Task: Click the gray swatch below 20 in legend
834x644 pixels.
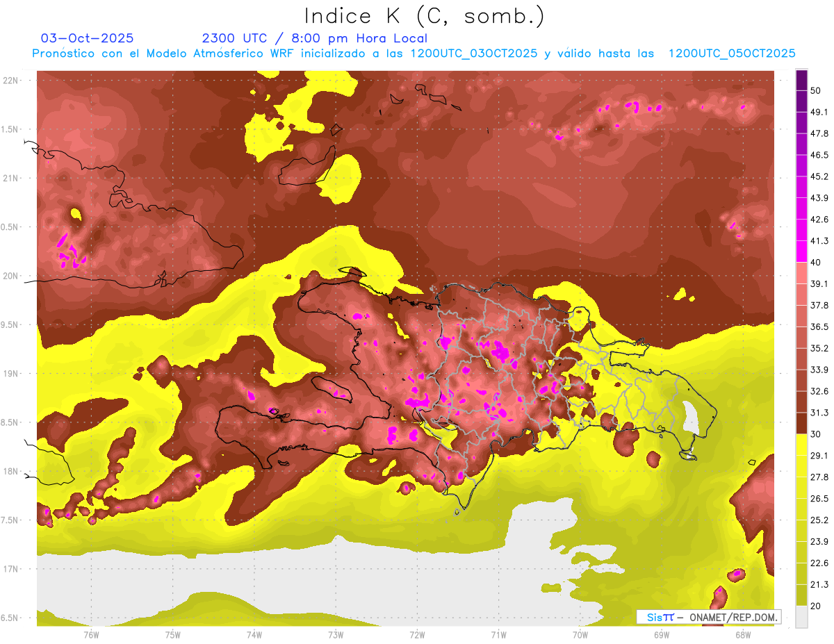Action: pos(801,617)
